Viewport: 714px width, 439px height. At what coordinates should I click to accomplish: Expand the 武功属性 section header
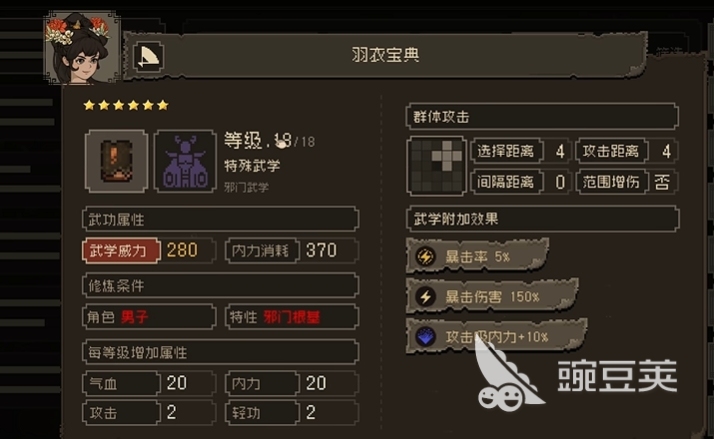click(x=220, y=220)
